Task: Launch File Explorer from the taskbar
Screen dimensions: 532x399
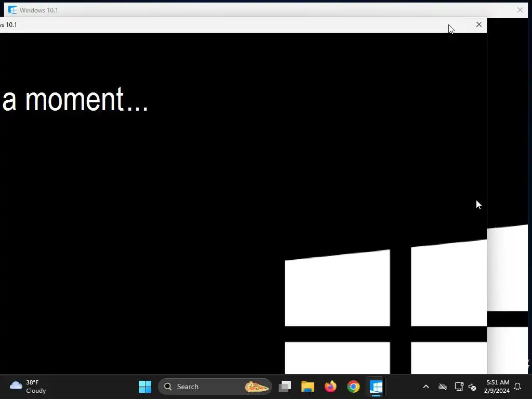Action: tap(308, 387)
